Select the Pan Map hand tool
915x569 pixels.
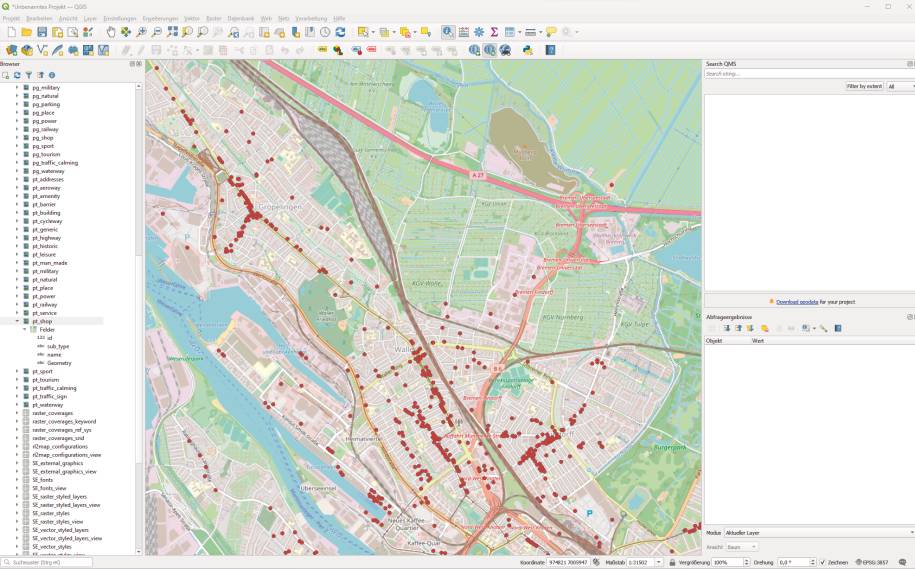pos(110,33)
